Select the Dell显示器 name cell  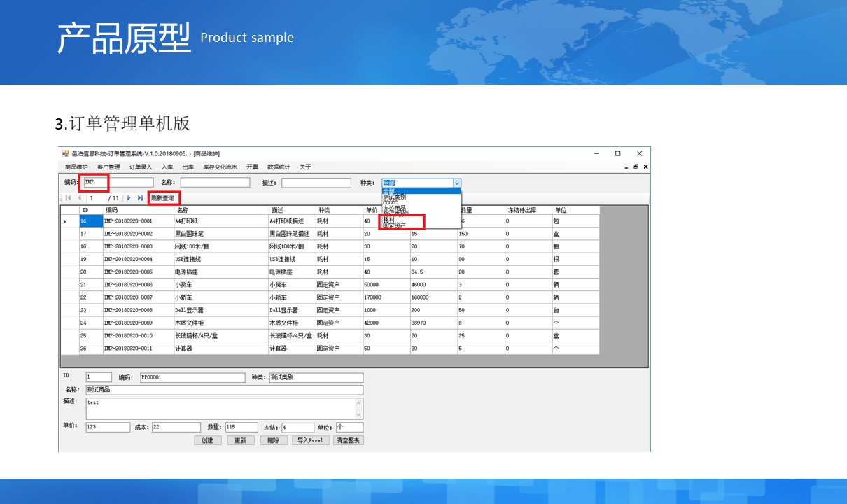(x=221, y=310)
